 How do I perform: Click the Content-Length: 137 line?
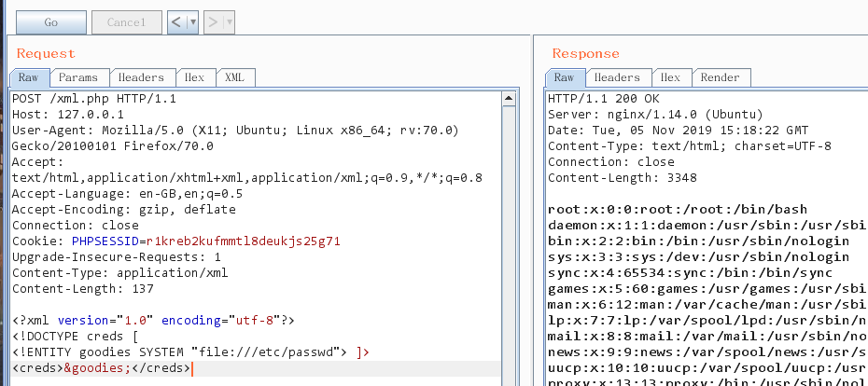point(83,289)
